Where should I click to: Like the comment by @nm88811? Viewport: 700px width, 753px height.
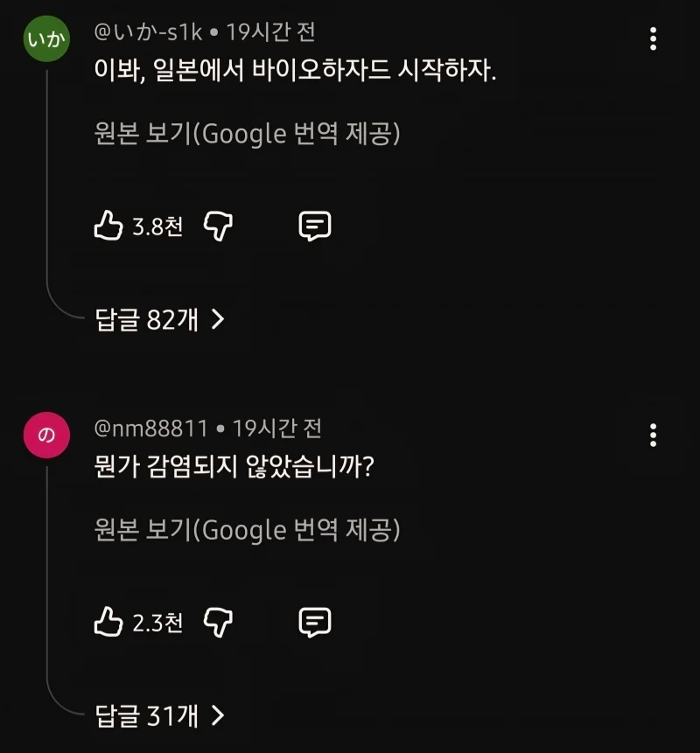(x=108, y=623)
